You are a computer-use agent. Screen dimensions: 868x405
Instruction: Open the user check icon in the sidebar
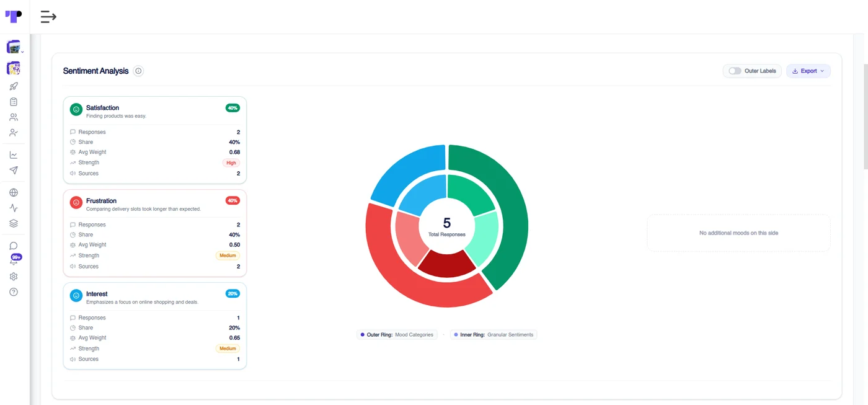tap(14, 133)
